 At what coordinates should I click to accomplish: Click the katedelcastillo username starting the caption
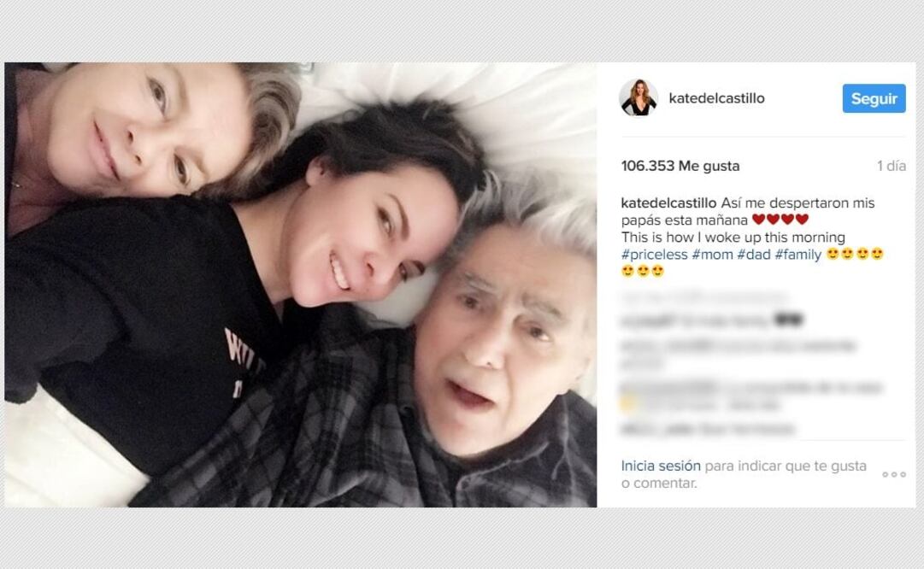[668, 203]
